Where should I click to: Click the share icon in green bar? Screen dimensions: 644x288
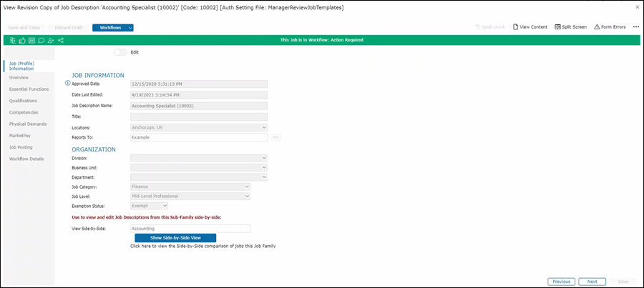(60, 40)
